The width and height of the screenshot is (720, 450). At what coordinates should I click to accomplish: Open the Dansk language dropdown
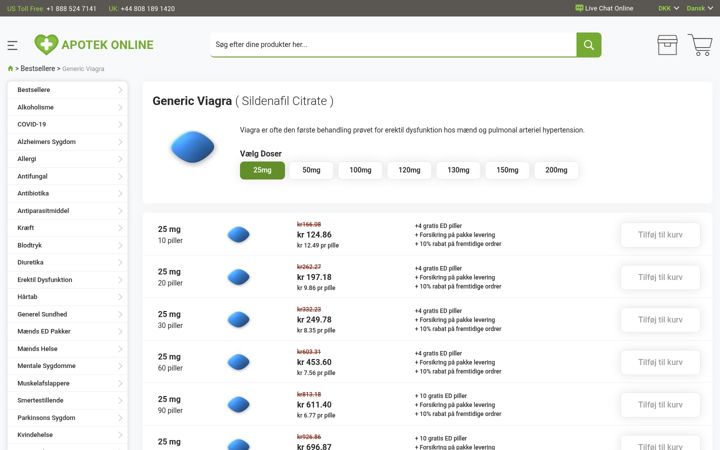coord(699,8)
